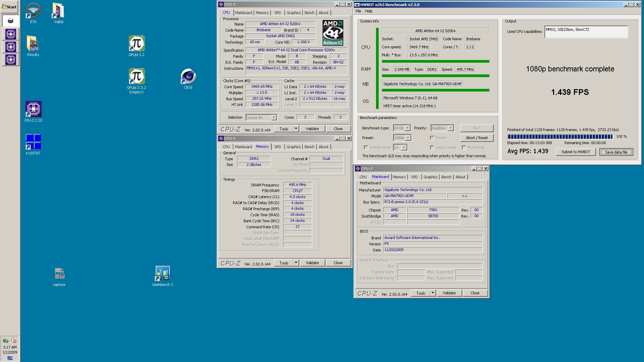Click the title bar icon of the CPU-Z Memory window
Viewport: 644px width, 362px height.
click(221, 138)
